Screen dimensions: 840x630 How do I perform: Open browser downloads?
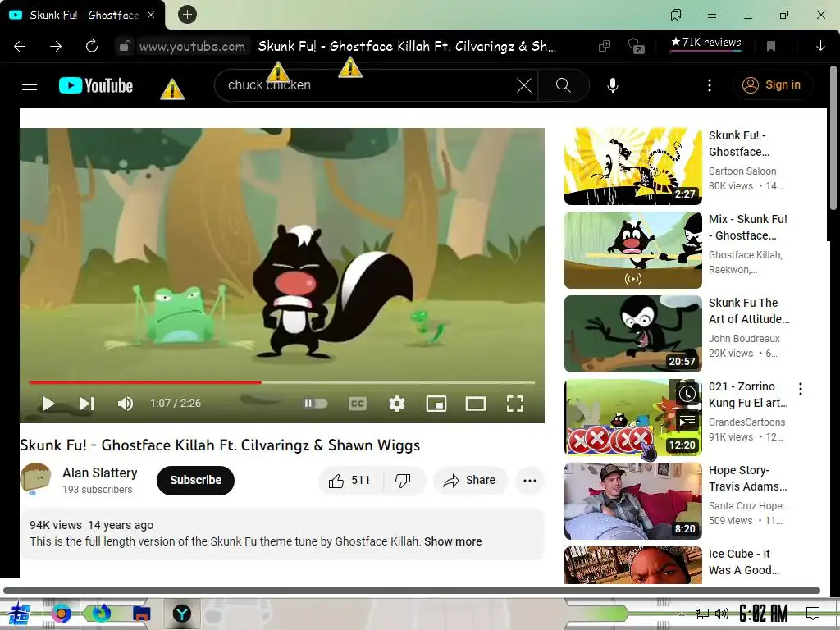[820, 47]
